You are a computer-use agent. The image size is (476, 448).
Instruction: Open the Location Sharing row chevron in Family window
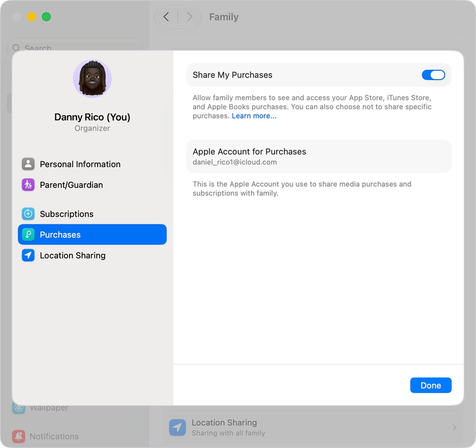point(454,427)
